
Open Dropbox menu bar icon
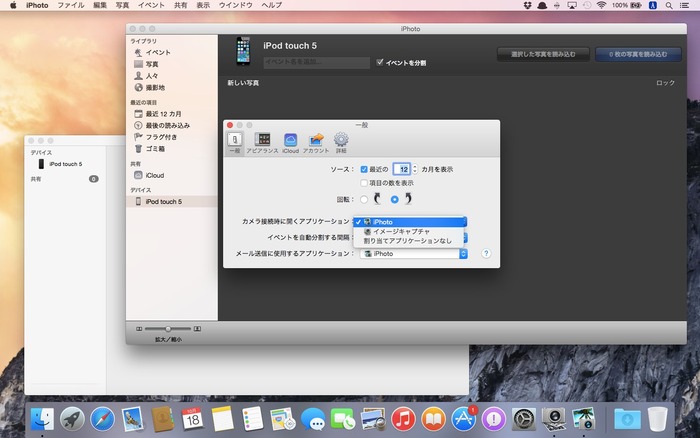(527, 5)
